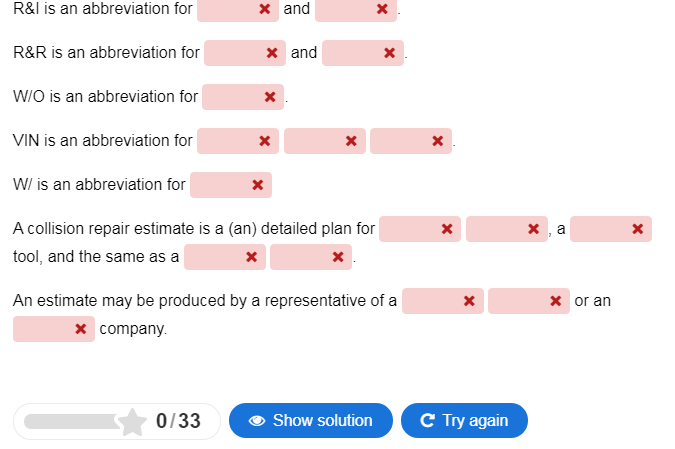The height and width of the screenshot is (449, 675).
Task: Click the first blank after 'detailed plan for'
Action: click(x=420, y=229)
